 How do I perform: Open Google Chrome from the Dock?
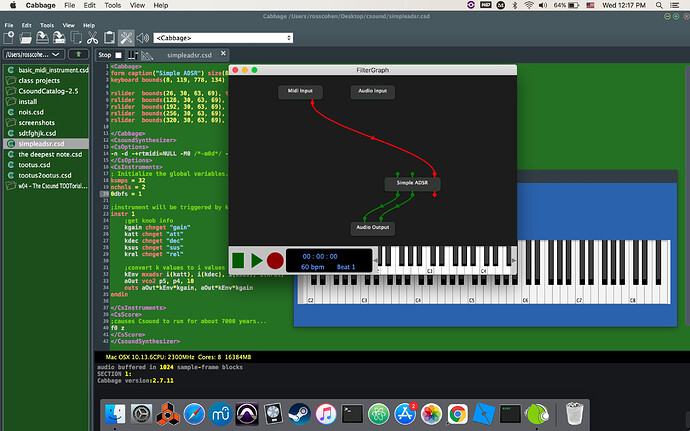pos(458,414)
